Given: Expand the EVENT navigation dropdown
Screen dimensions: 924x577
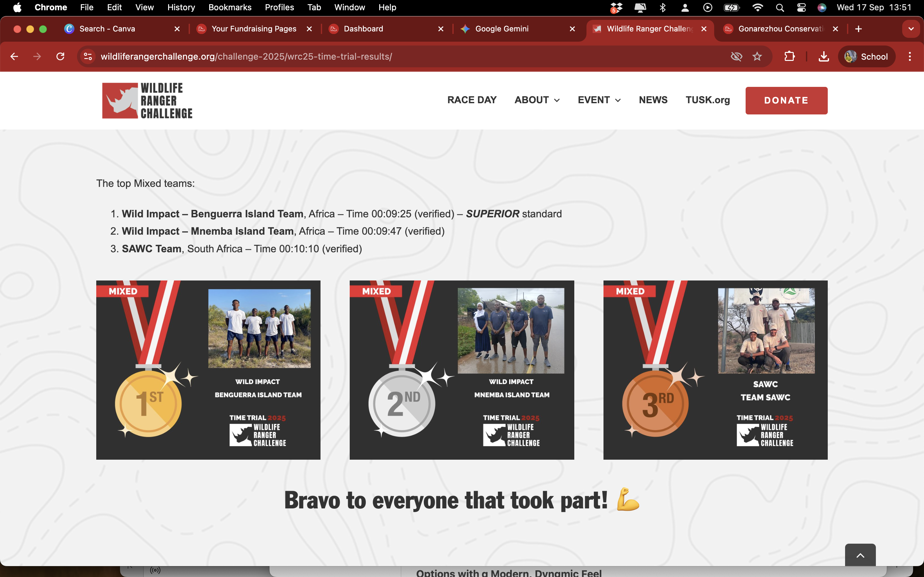Looking at the screenshot, I should pos(598,100).
